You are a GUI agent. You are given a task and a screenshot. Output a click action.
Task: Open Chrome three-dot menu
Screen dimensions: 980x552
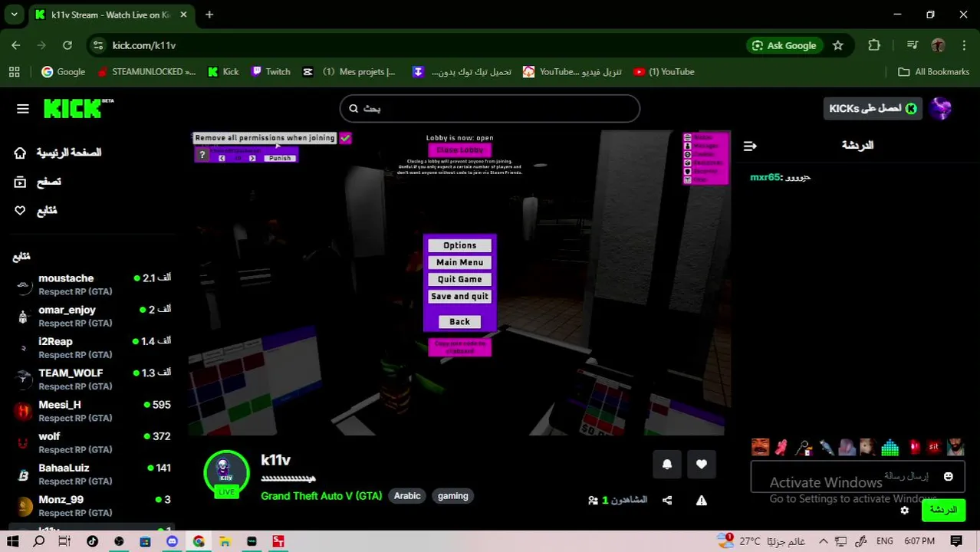pyautogui.click(x=964, y=45)
